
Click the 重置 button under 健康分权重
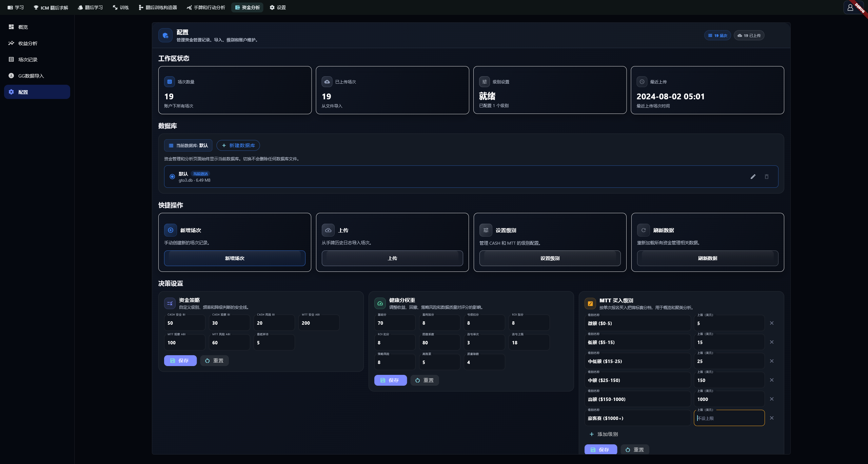425,380
